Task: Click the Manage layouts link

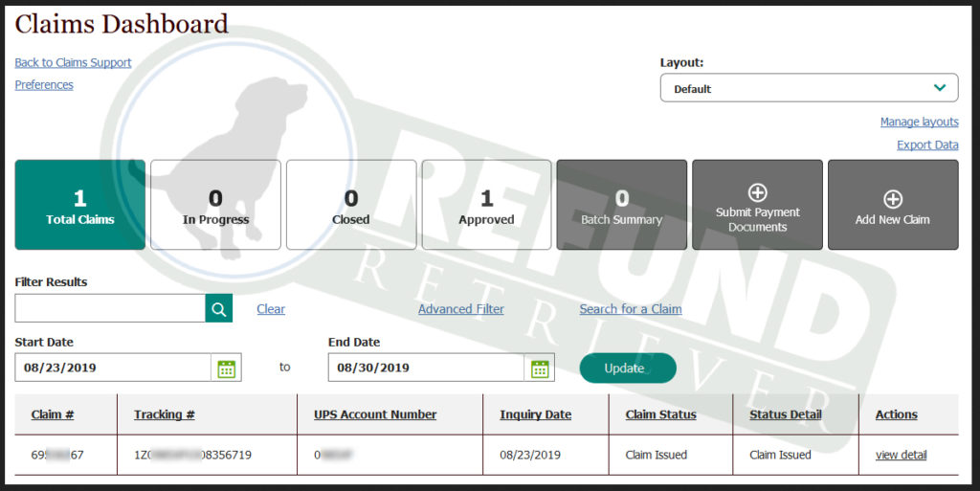Action: pyautogui.click(x=919, y=123)
